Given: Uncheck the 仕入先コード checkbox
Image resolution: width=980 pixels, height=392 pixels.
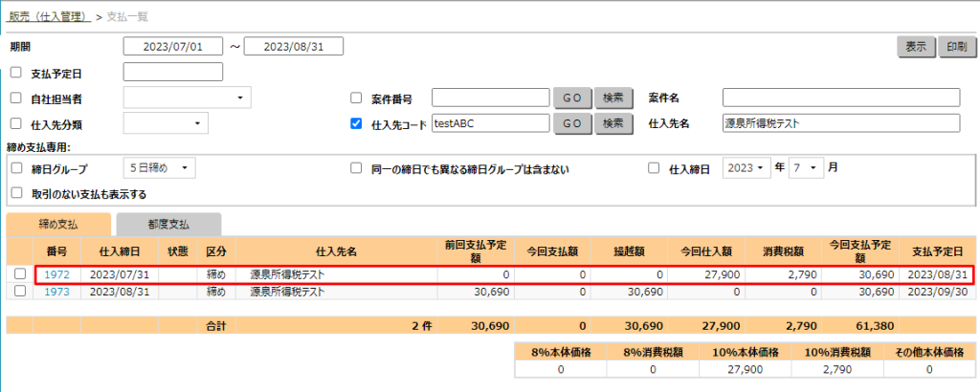Looking at the screenshot, I should tap(356, 122).
